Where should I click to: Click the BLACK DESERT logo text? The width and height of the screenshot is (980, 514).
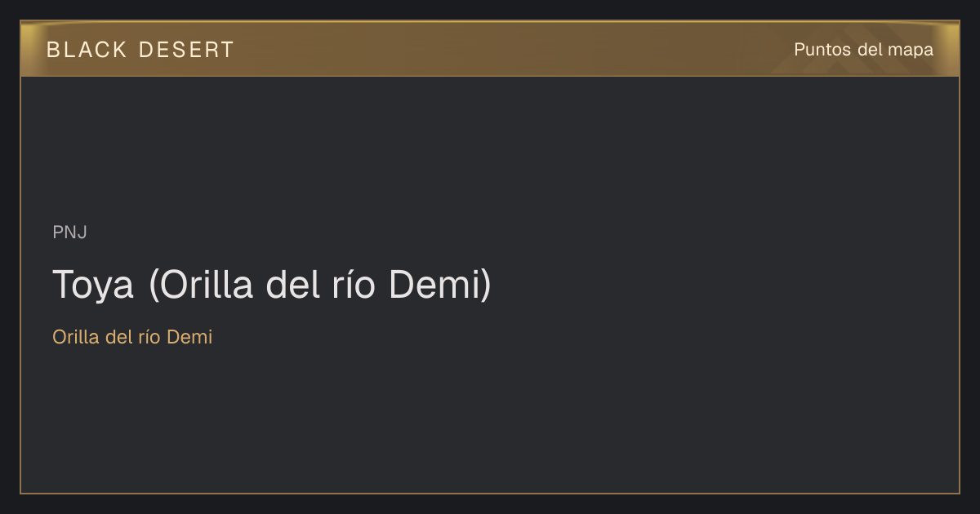tap(140, 50)
